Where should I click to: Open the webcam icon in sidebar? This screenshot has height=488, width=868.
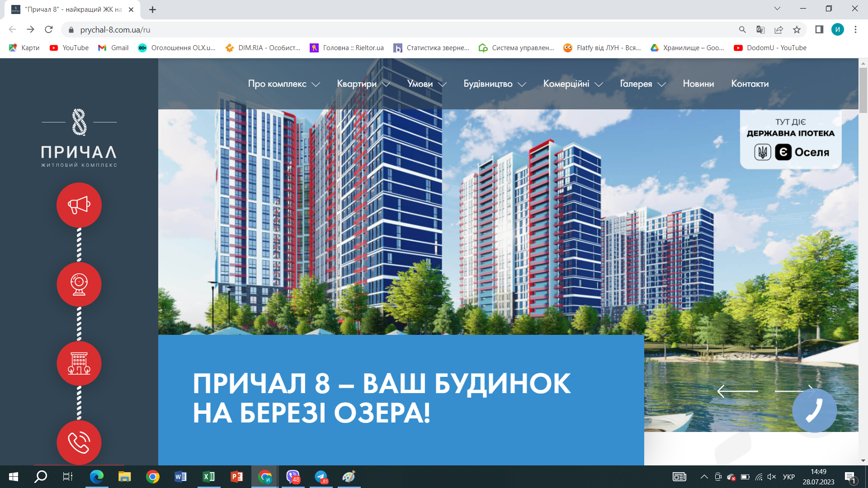pyautogui.click(x=79, y=284)
